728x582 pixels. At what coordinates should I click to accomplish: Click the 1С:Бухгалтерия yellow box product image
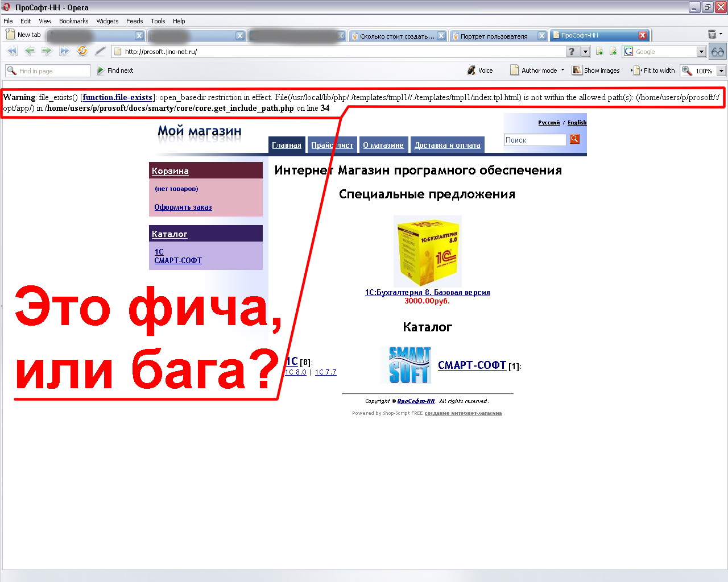click(427, 251)
